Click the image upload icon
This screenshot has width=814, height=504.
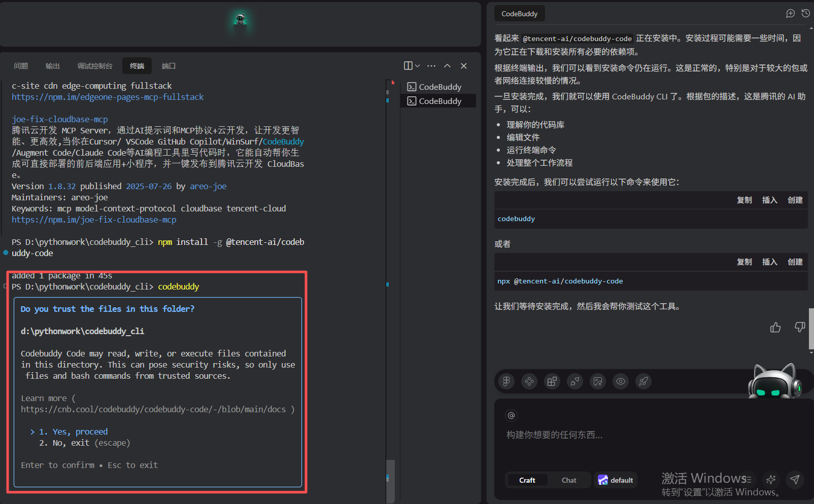[598, 381]
